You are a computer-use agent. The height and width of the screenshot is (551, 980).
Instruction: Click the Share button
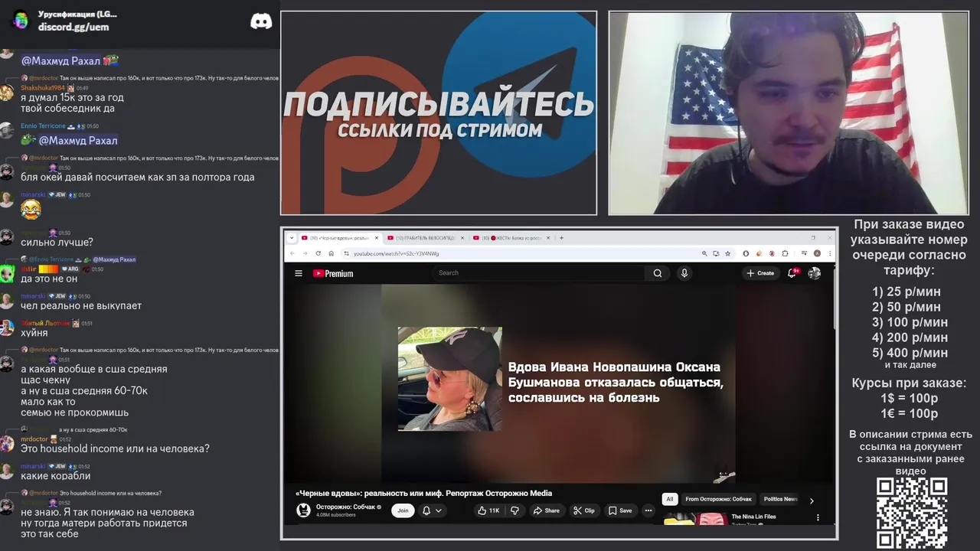(x=547, y=510)
